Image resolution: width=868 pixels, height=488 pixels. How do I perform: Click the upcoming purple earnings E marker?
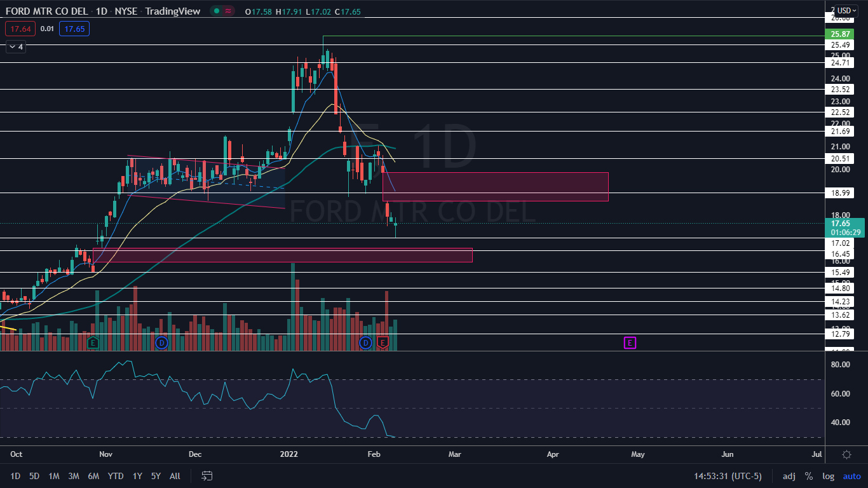630,343
